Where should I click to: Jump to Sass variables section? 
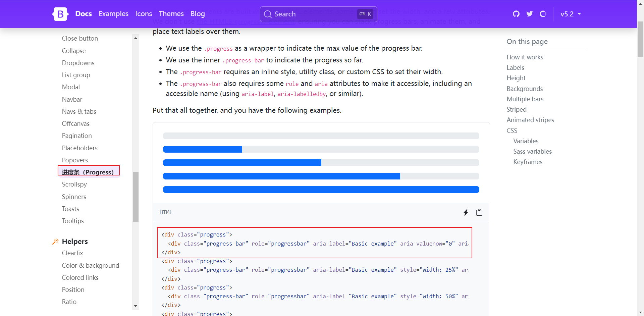tap(532, 151)
